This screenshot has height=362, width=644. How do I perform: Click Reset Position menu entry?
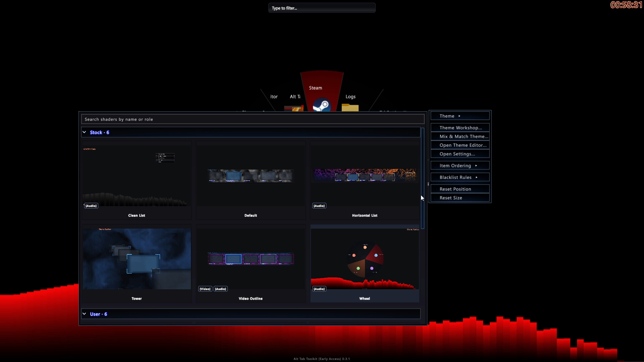pos(460,189)
